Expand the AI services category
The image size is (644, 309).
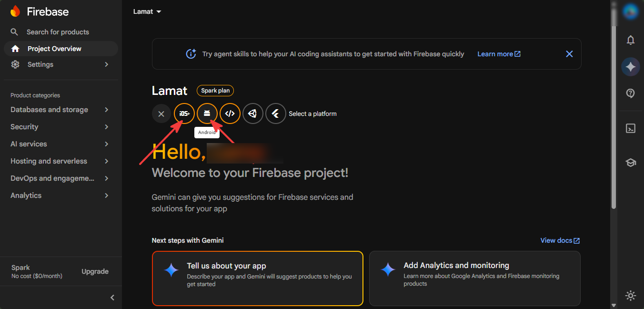pos(61,144)
